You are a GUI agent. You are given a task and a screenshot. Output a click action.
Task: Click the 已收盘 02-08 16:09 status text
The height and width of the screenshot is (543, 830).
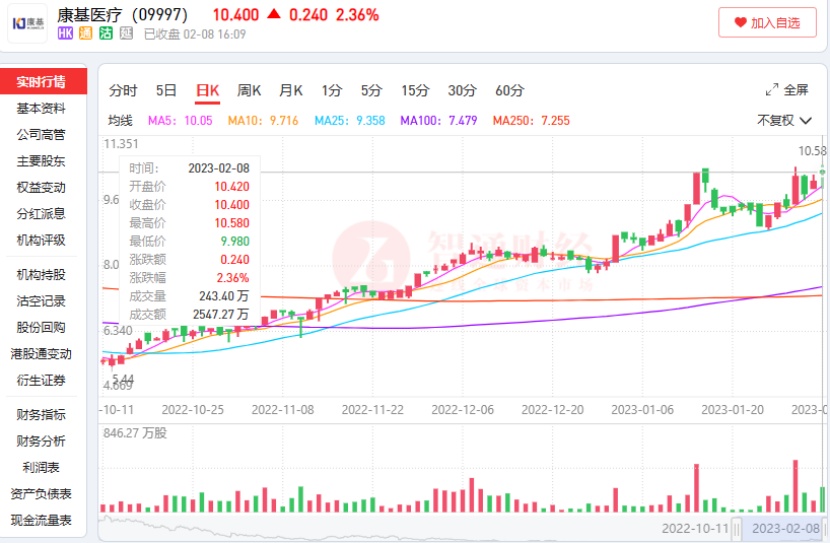(195, 34)
